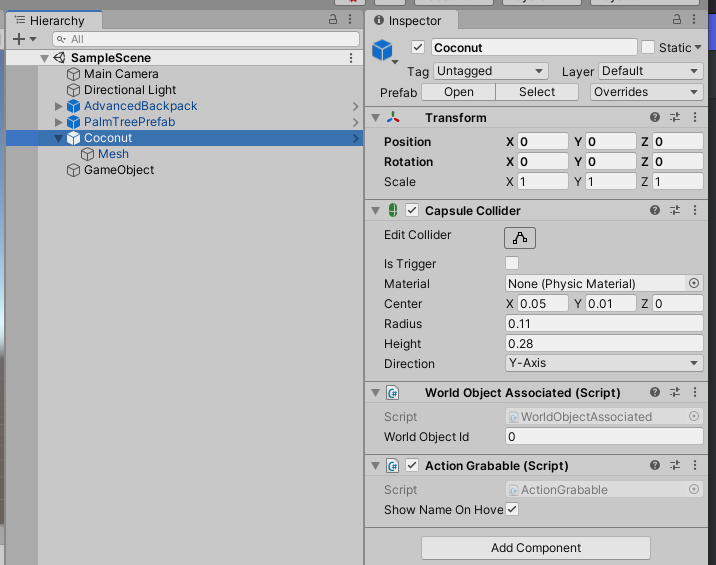Edit Coconut name field
This screenshot has width=716, height=565.
click(534, 48)
